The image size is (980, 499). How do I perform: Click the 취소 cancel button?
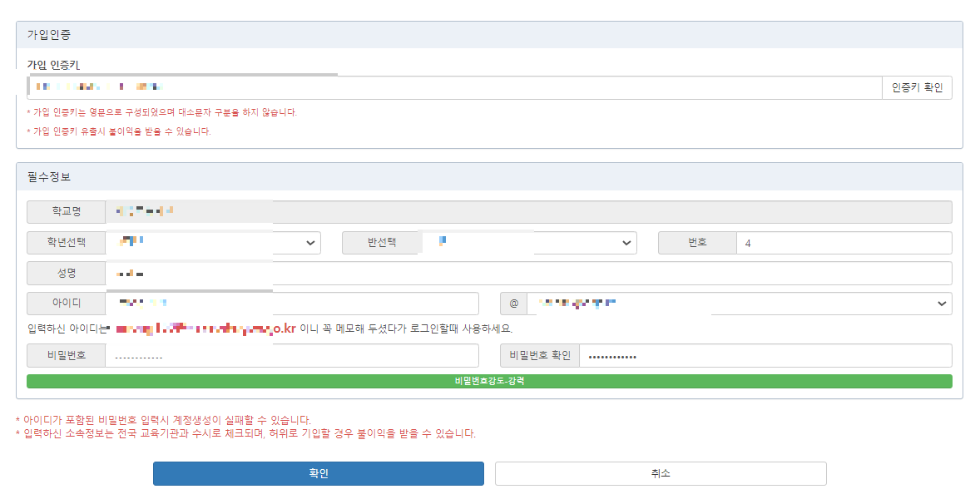[x=661, y=473]
